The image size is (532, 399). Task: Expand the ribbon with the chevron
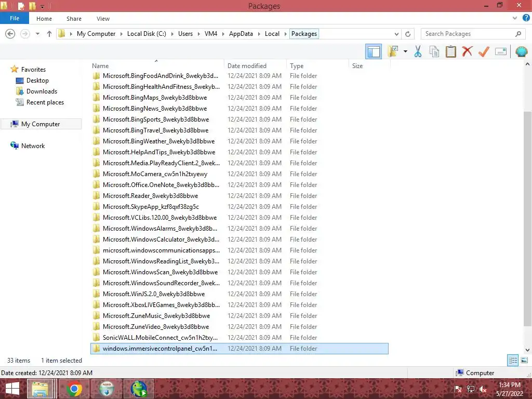515,18
